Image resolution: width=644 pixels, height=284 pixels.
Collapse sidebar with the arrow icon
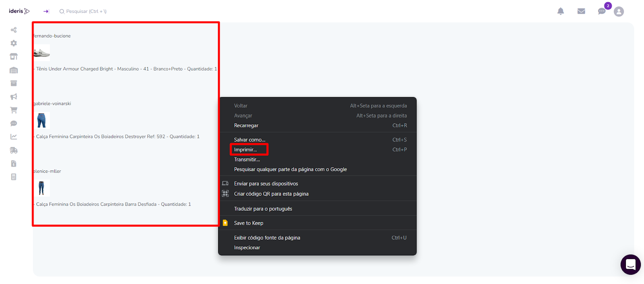[x=46, y=11]
